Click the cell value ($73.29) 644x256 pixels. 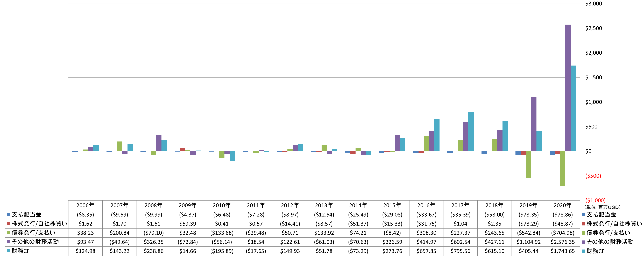click(358, 251)
